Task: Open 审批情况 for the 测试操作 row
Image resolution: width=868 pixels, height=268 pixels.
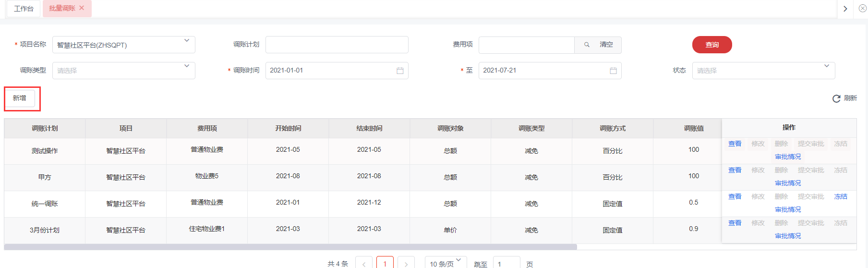Action: click(x=788, y=157)
